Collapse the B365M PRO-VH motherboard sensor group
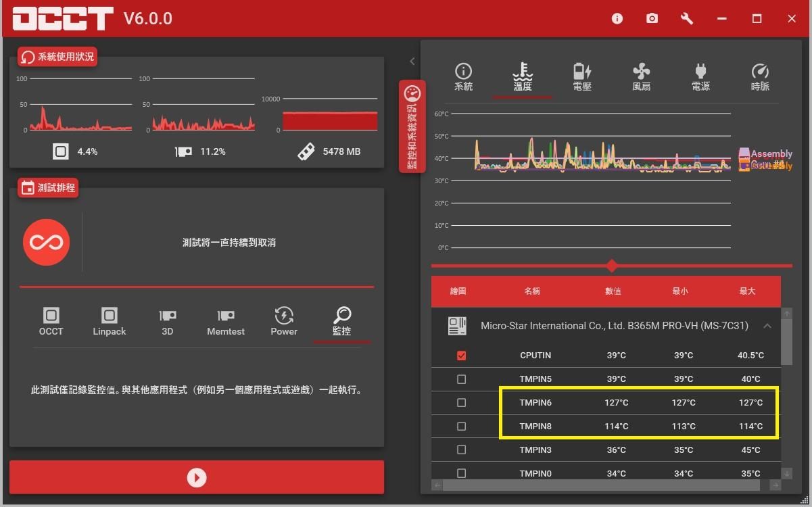 point(767,326)
